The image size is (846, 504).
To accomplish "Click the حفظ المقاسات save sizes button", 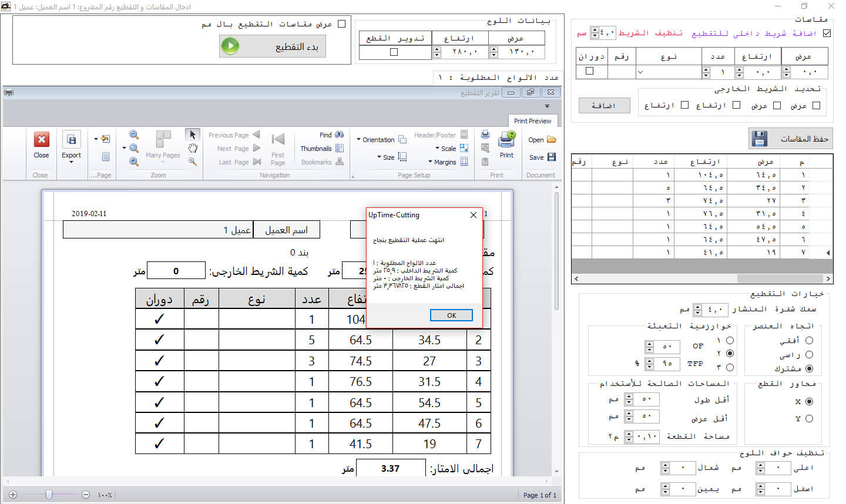I will tap(790, 139).
